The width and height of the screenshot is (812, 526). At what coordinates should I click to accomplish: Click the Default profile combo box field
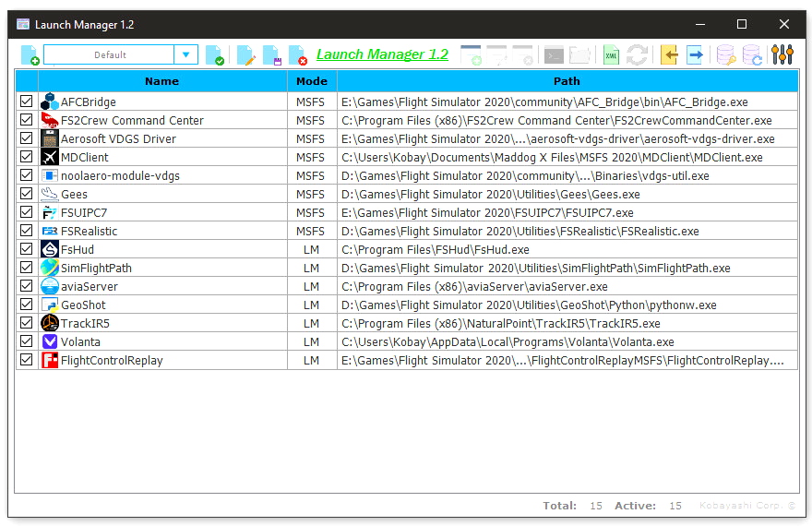click(x=109, y=54)
